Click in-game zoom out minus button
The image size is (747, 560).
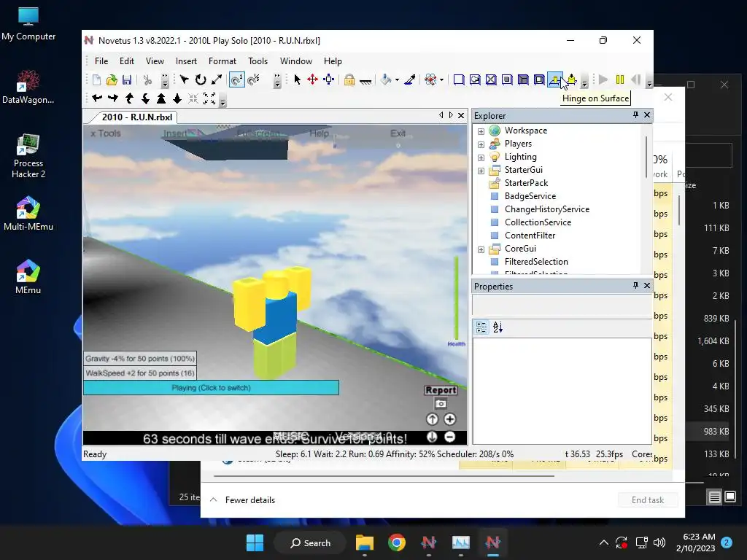tap(449, 437)
